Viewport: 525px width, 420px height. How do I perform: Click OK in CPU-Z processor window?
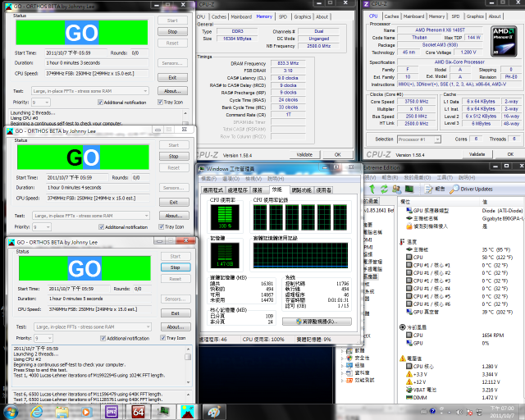point(510,154)
